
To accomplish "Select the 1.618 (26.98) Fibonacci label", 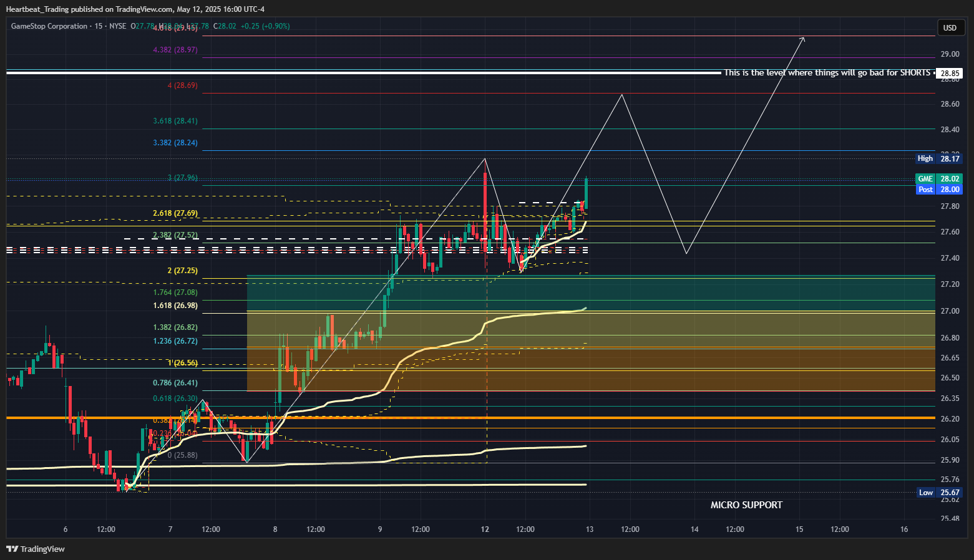I will (175, 306).
